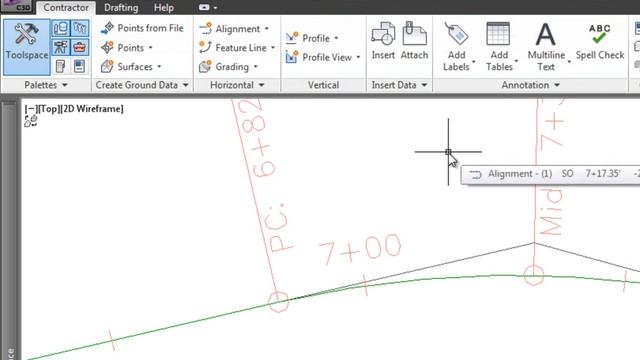
Task: Toggle the Survey tripod icon in Palettes
Action: pos(61,47)
